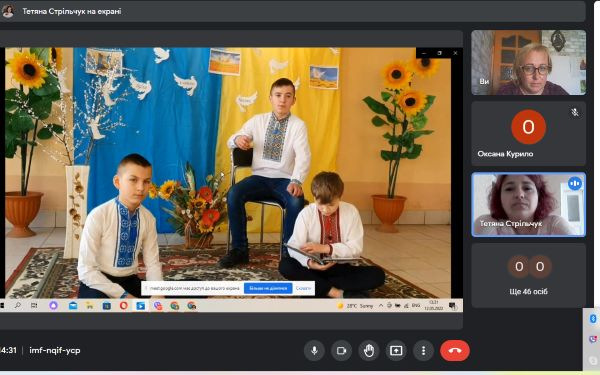Click the Bluetooth icon in the right-side tray

593,318
